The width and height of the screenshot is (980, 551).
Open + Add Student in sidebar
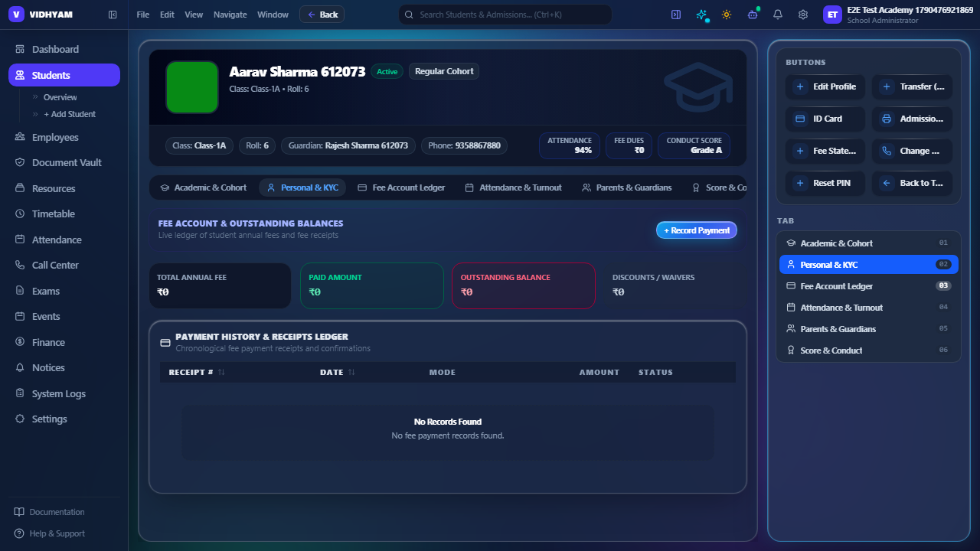coord(69,114)
